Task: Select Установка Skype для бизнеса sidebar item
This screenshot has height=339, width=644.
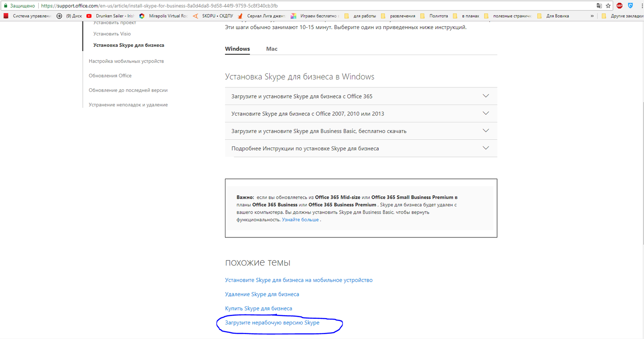Action: coord(129,45)
